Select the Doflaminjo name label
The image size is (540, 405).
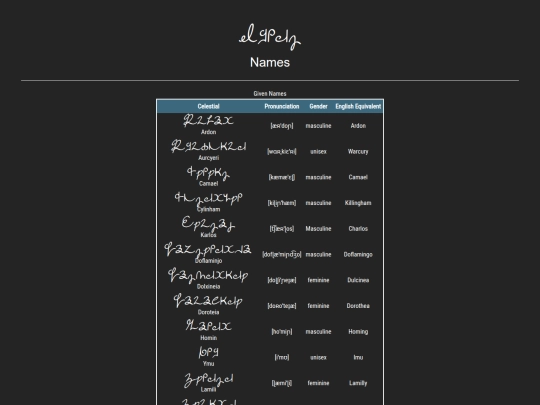208,261
